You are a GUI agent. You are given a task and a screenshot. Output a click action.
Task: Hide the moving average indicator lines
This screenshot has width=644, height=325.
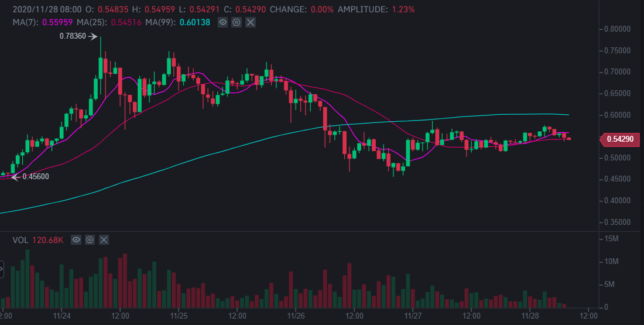[222, 22]
